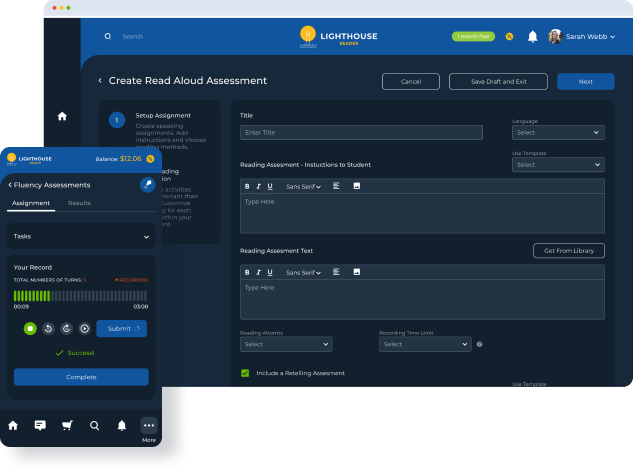633x472 pixels.
Task: Open the shopping cart in the mobile bottom bar
Action: coord(67,424)
